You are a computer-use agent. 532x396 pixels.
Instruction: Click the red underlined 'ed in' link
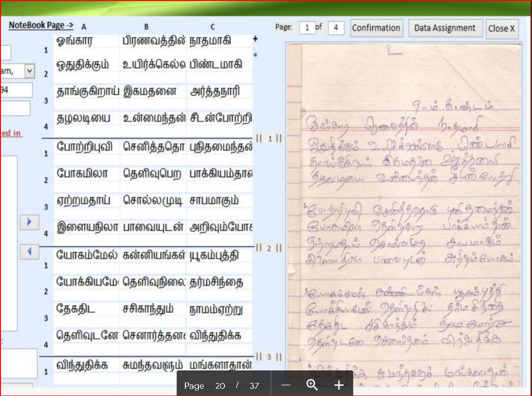click(11, 133)
